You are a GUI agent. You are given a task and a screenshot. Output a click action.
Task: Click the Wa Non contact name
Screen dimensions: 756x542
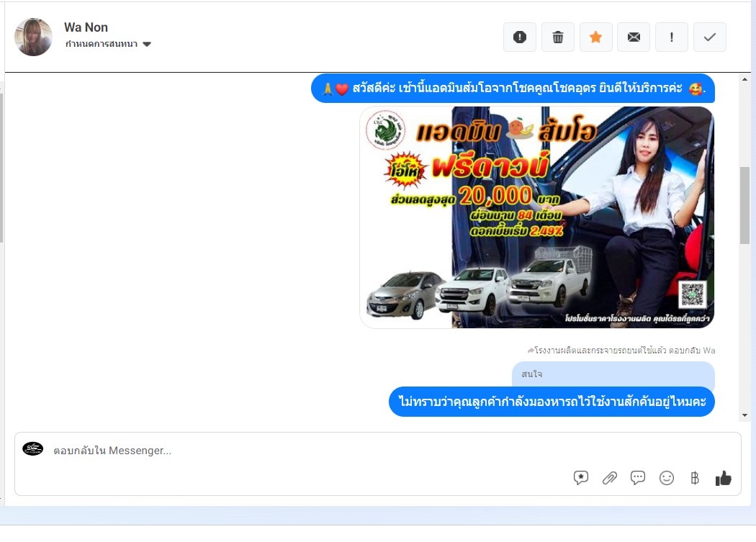click(86, 27)
